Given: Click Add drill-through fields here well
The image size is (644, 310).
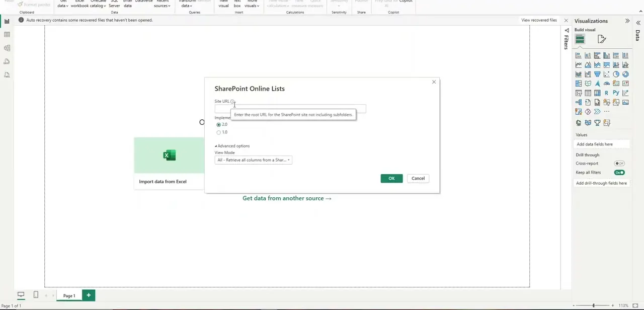Looking at the screenshot, I should click(602, 183).
